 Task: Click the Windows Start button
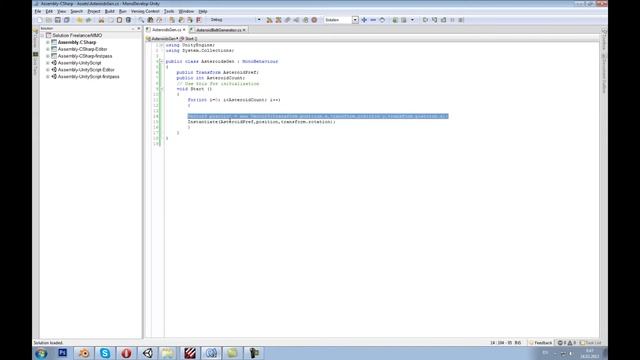click(41, 353)
